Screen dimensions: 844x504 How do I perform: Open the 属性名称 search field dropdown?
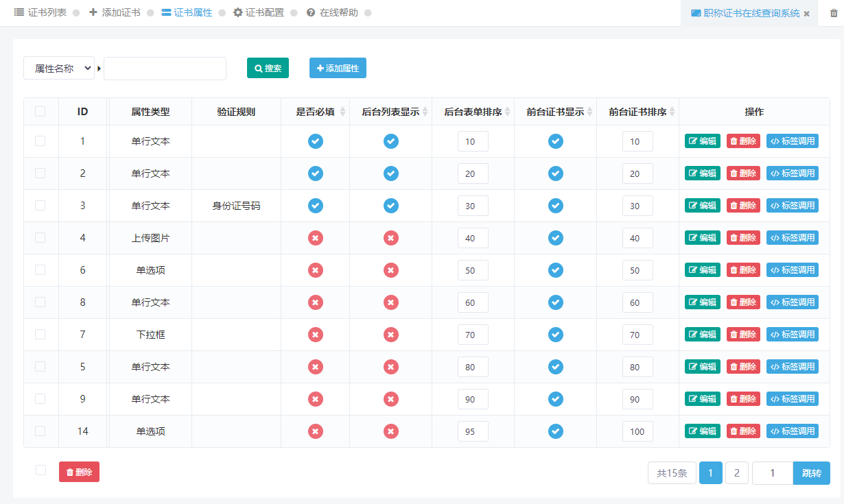point(59,69)
